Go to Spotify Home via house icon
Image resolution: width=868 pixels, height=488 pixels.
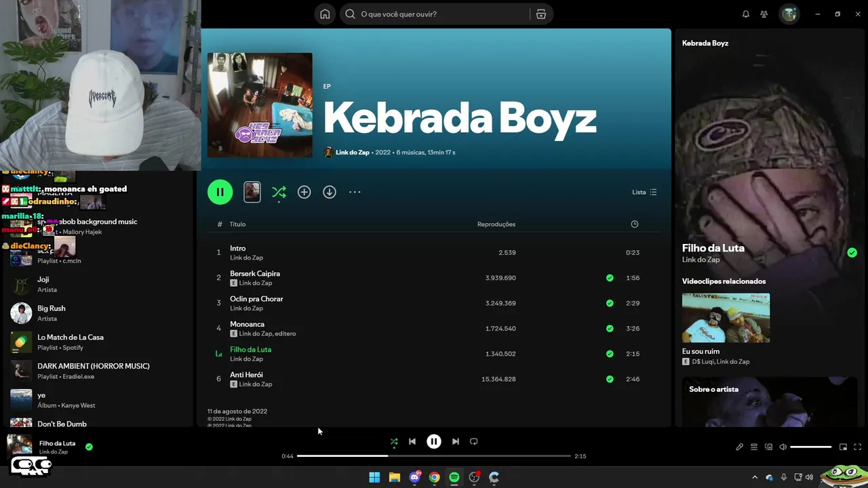325,14
